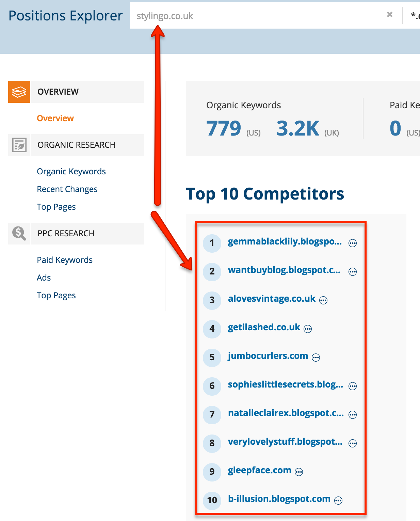
Task: Click the 3.2K UK organic keywords value
Action: click(x=298, y=128)
